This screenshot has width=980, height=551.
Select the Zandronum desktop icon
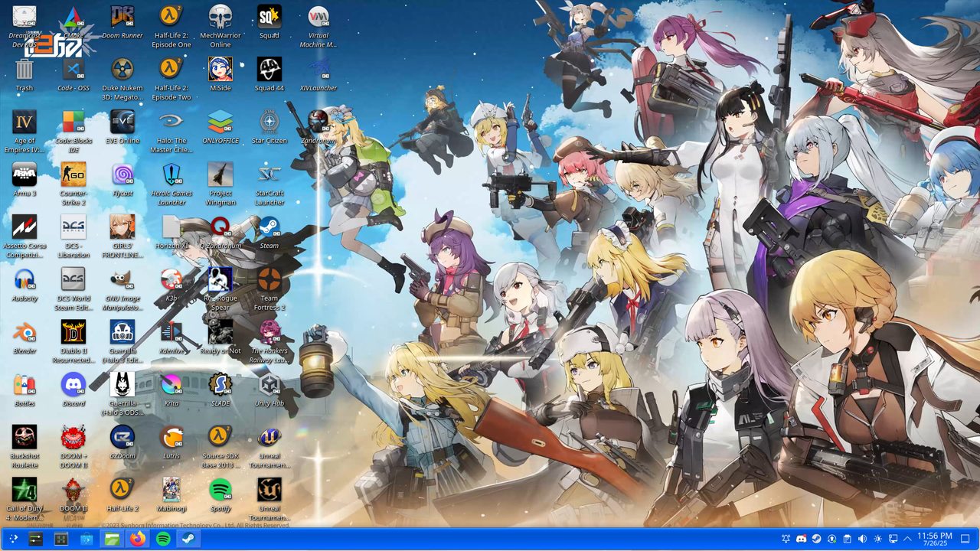point(318,122)
